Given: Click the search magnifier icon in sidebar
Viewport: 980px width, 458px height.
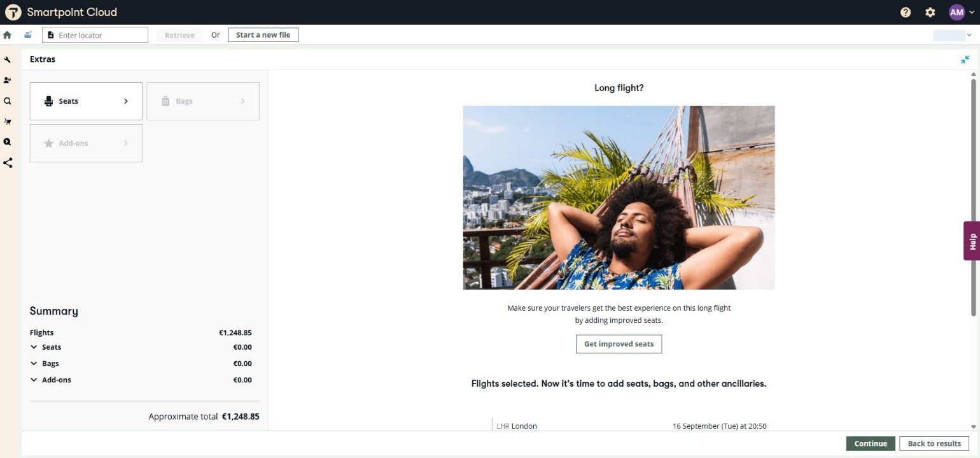Looking at the screenshot, I should (8, 101).
